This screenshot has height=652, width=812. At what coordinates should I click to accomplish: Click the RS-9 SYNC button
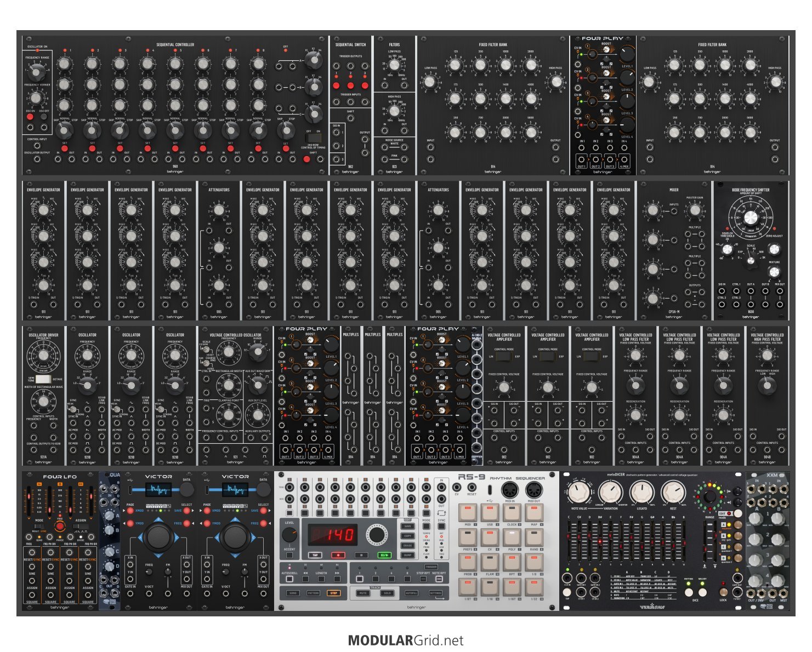pyautogui.click(x=441, y=526)
